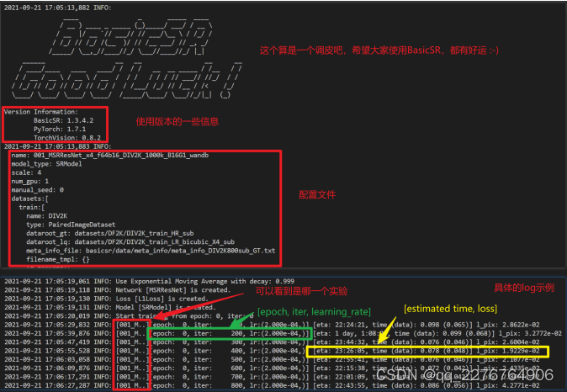
Task: Click the 'dataroot_lq' path line
Action: tap(130, 242)
